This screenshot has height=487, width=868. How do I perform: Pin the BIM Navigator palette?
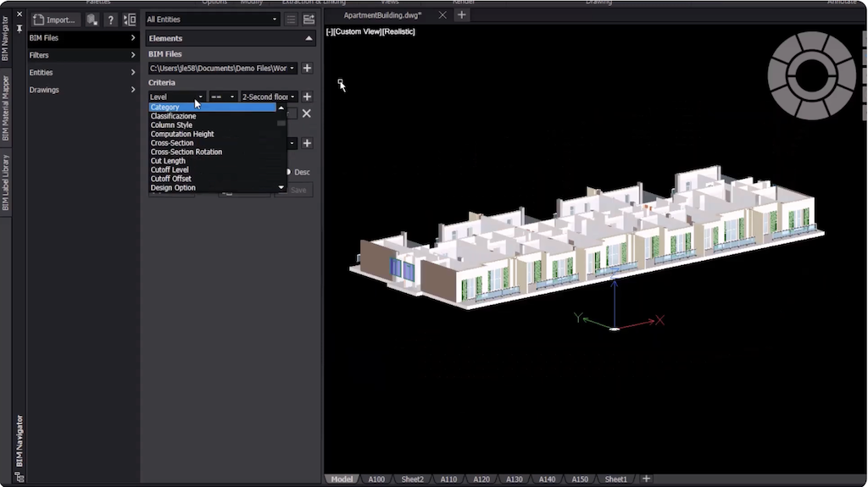click(19, 29)
